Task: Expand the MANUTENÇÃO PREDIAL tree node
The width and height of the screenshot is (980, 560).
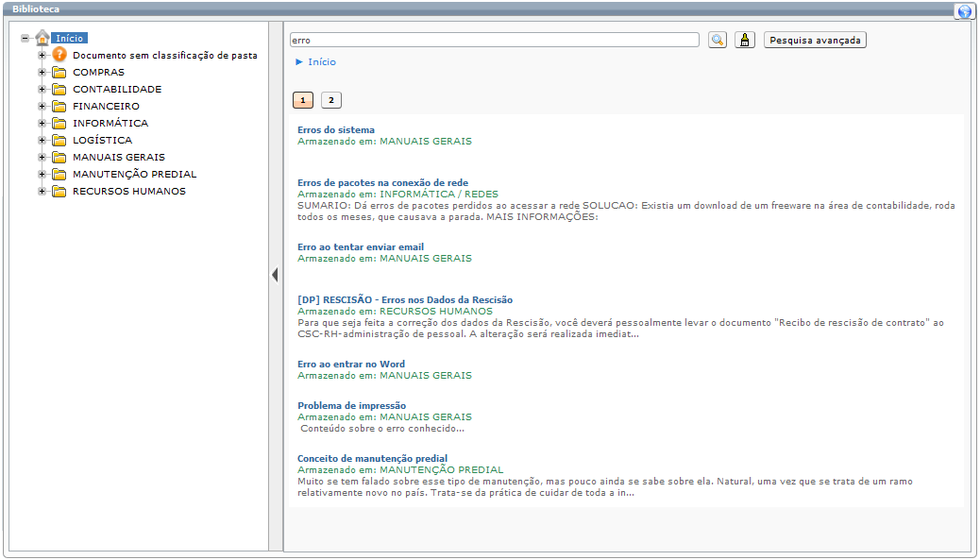Action: 41,174
